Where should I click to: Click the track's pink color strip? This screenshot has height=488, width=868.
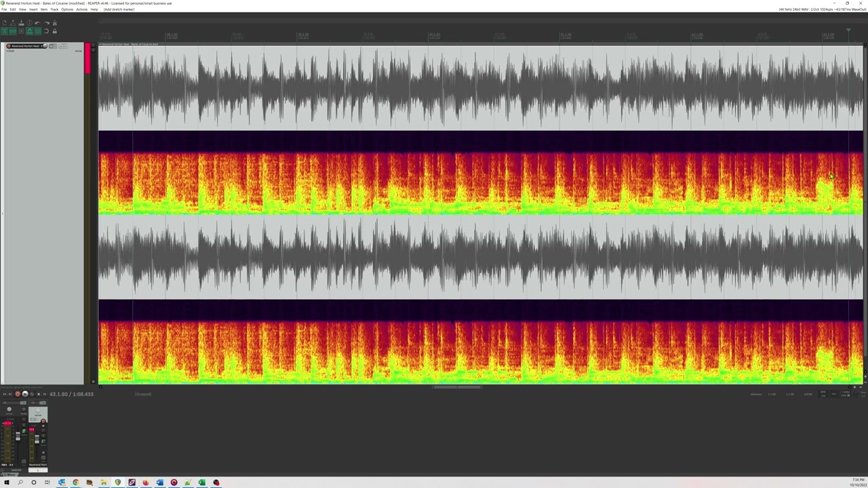coord(87,59)
